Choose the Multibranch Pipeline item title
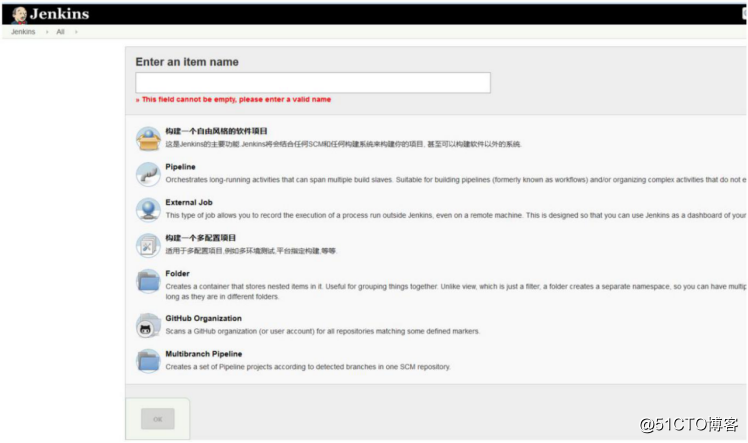The image size is (748, 443). [x=204, y=354]
